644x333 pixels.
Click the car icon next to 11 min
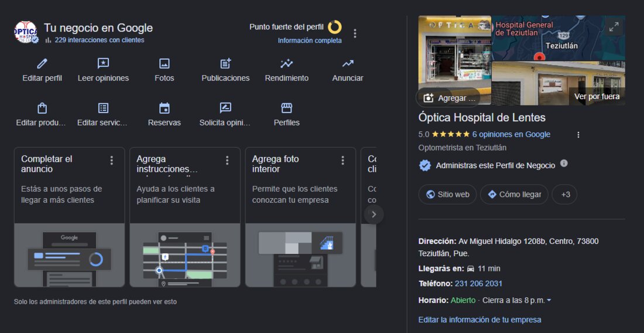tap(471, 269)
